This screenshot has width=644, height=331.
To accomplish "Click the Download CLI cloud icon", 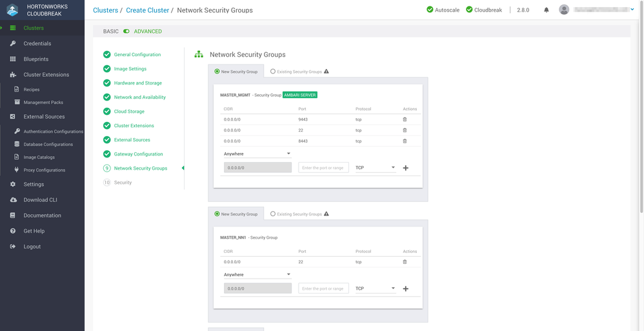I will [13, 200].
